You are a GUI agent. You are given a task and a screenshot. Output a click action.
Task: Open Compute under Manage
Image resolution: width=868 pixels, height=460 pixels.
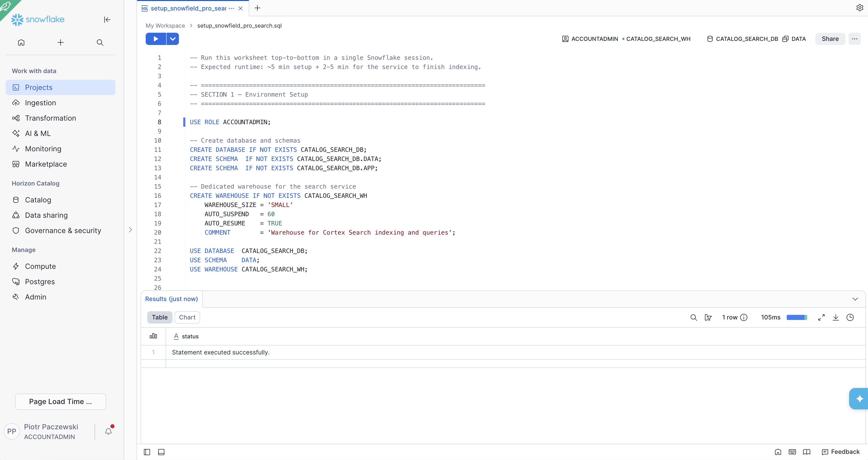coord(61,266)
